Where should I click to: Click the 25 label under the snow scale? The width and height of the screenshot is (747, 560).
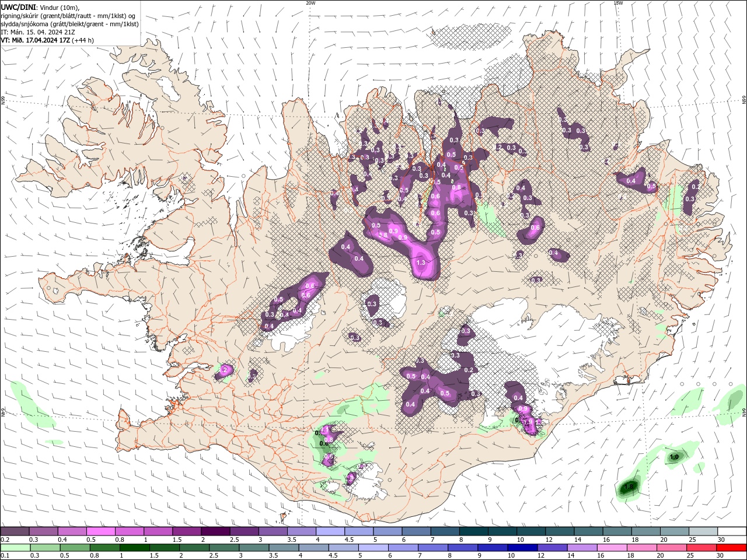pyautogui.click(x=692, y=540)
